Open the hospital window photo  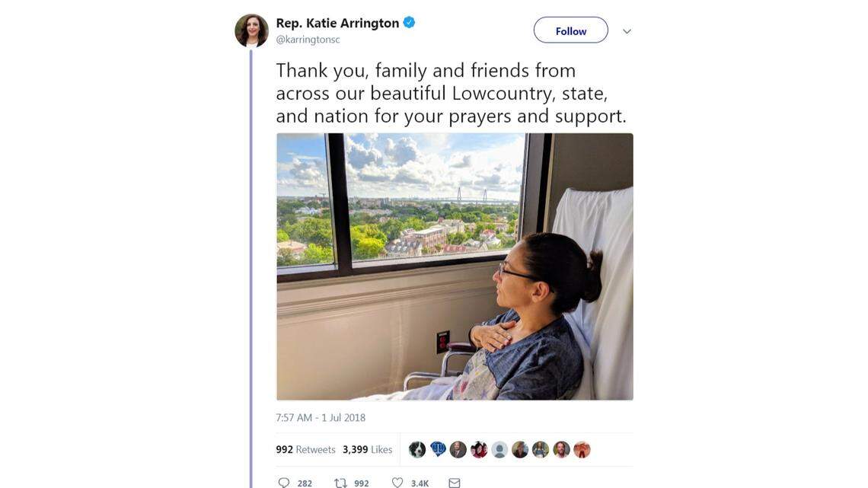[x=455, y=266]
